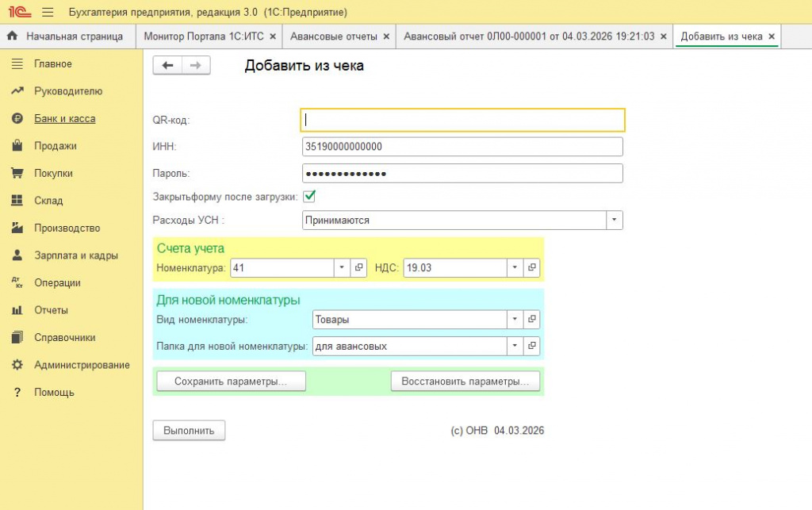
Task: Click the Операции Дт/Кт icon
Action: [17, 282]
